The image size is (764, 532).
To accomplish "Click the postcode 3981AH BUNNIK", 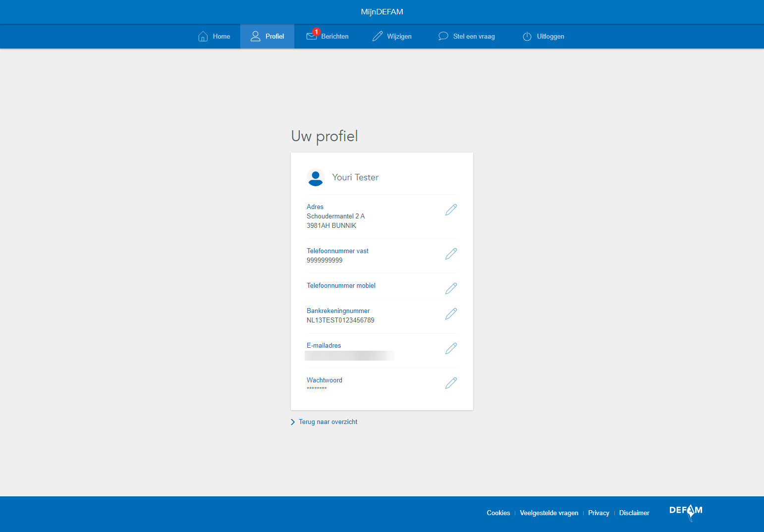I will point(331,226).
